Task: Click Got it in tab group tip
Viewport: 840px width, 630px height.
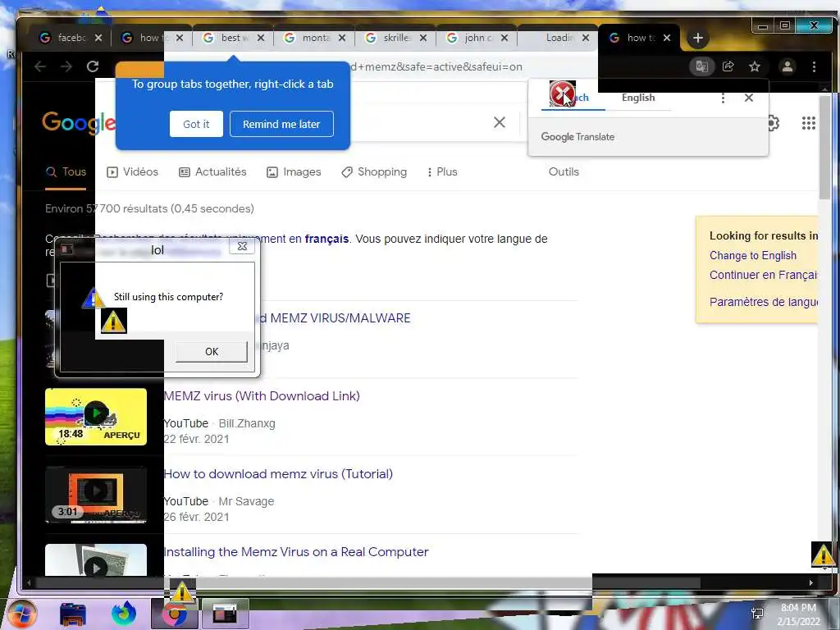Action: [196, 124]
